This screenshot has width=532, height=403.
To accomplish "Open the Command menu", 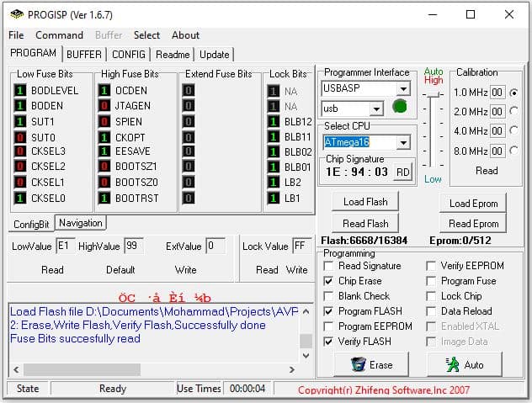I will point(59,35).
